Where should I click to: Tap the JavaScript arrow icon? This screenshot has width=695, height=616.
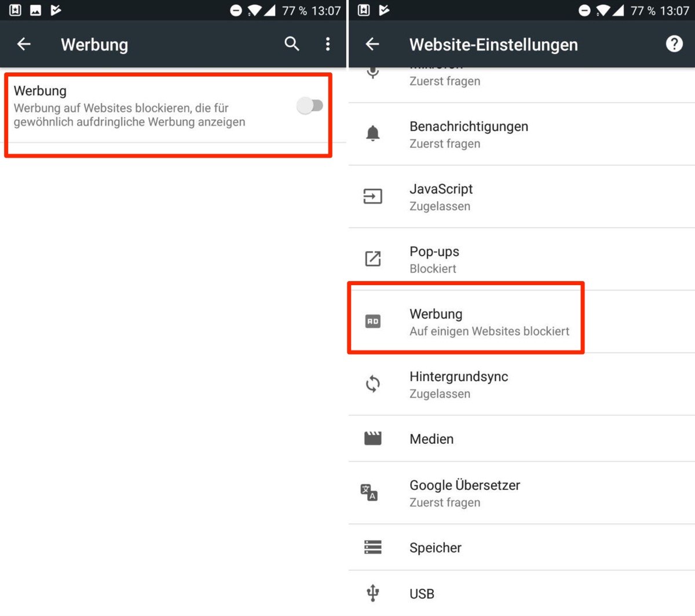tap(373, 196)
